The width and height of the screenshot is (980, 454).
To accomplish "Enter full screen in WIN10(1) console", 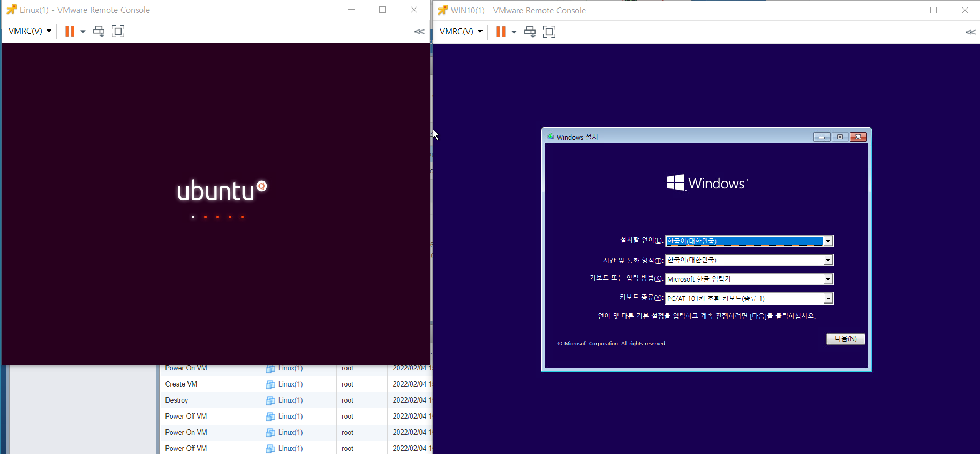I will pos(549,32).
